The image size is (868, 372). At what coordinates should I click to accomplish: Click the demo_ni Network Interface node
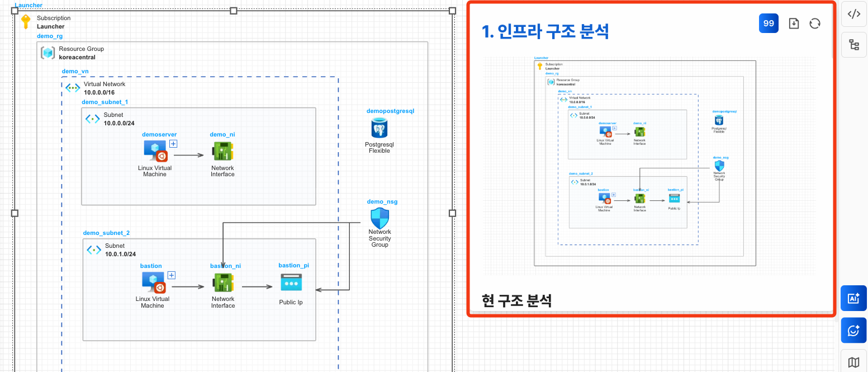(x=222, y=152)
